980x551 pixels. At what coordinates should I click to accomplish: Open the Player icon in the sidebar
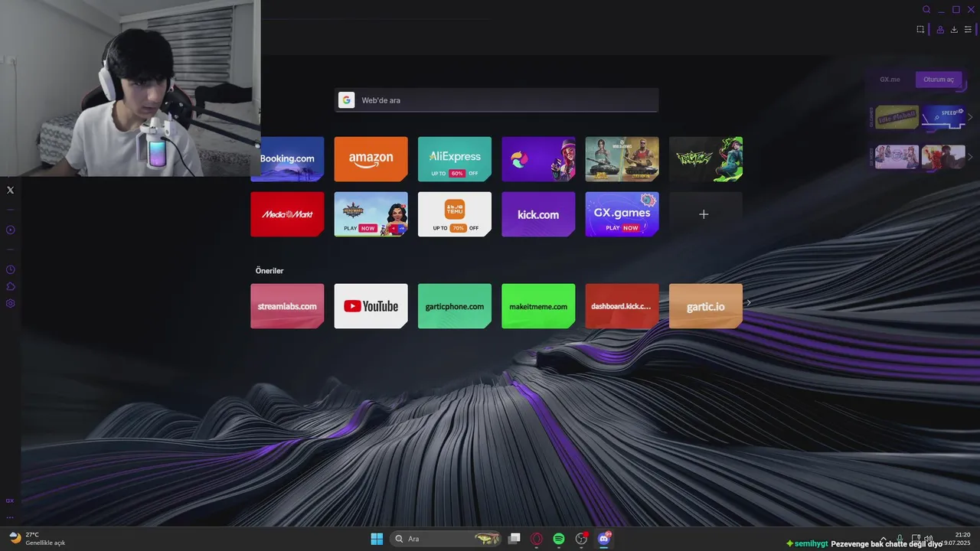click(10, 230)
